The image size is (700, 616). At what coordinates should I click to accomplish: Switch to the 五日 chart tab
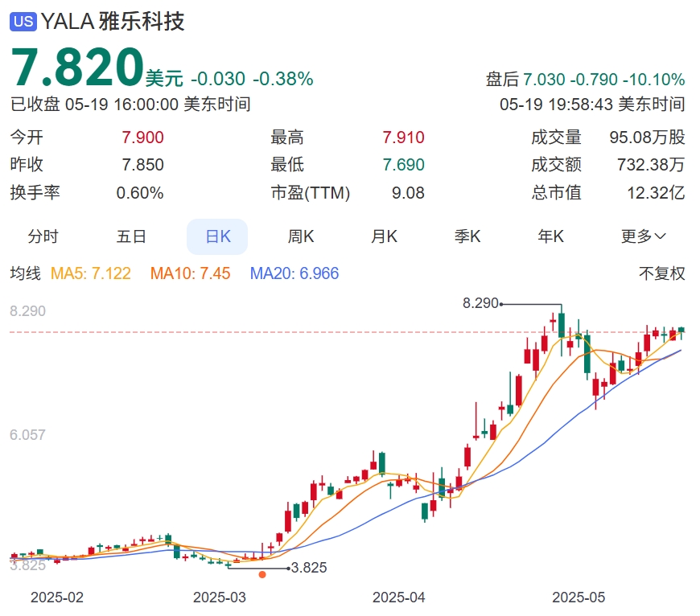pyautogui.click(x=133, y=236)
